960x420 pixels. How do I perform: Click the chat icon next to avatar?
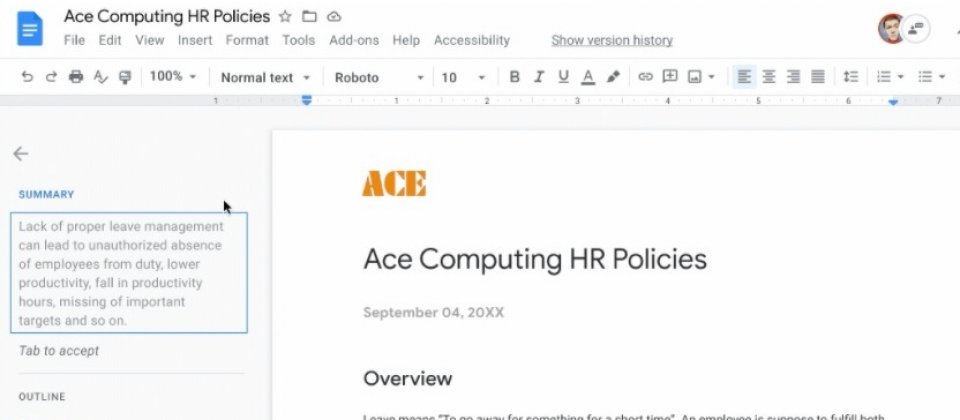point(917,28)
